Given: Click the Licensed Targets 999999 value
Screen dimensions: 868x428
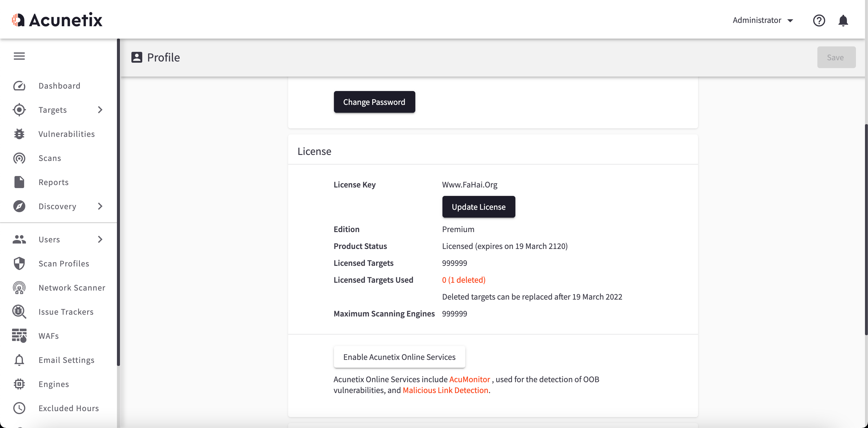Looking at the screenshot, I should [454, 263].
